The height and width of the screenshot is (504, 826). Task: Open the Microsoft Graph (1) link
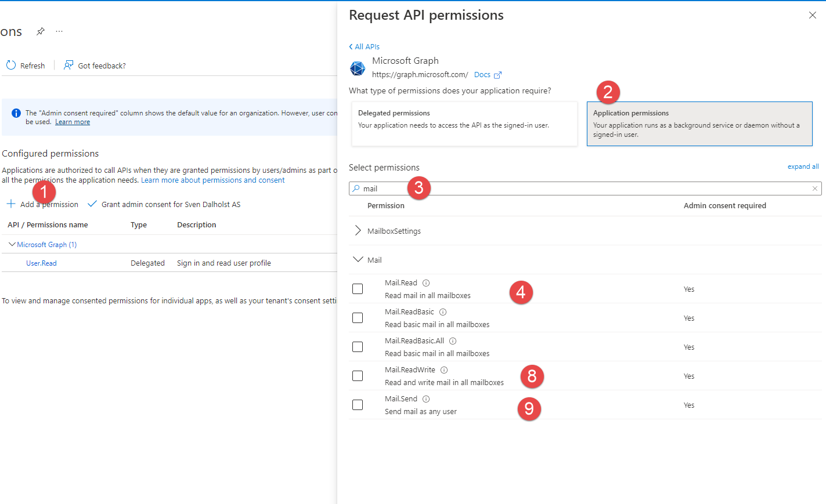point(46,245)
